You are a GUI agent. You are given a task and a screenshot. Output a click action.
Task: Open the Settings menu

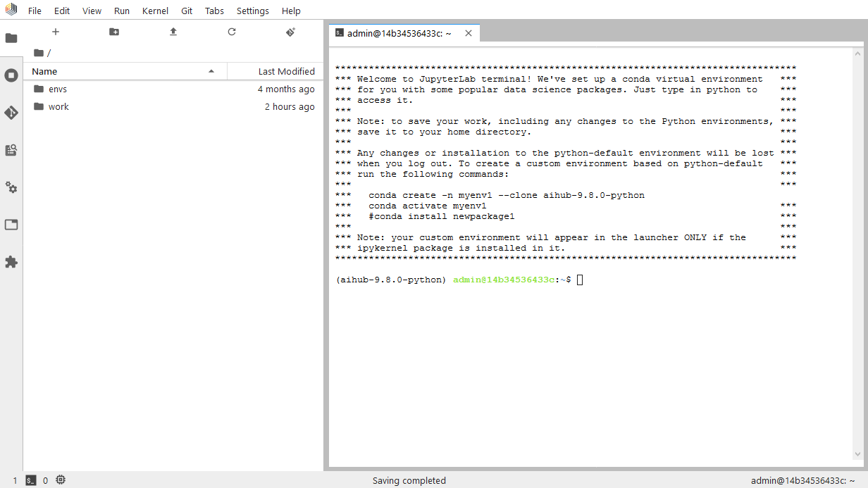tap(252, 11)
